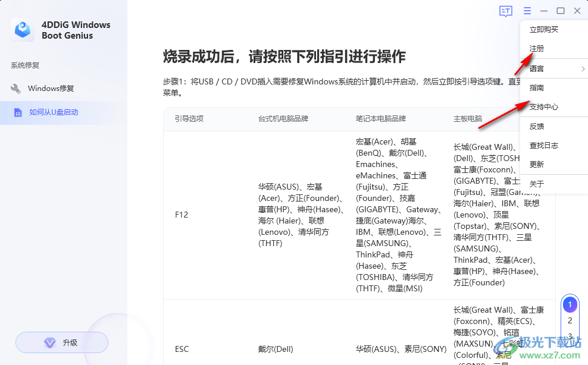Click the 戴尔(Dell) desktop brand cell
588x365 pixels.
(276, 350)
